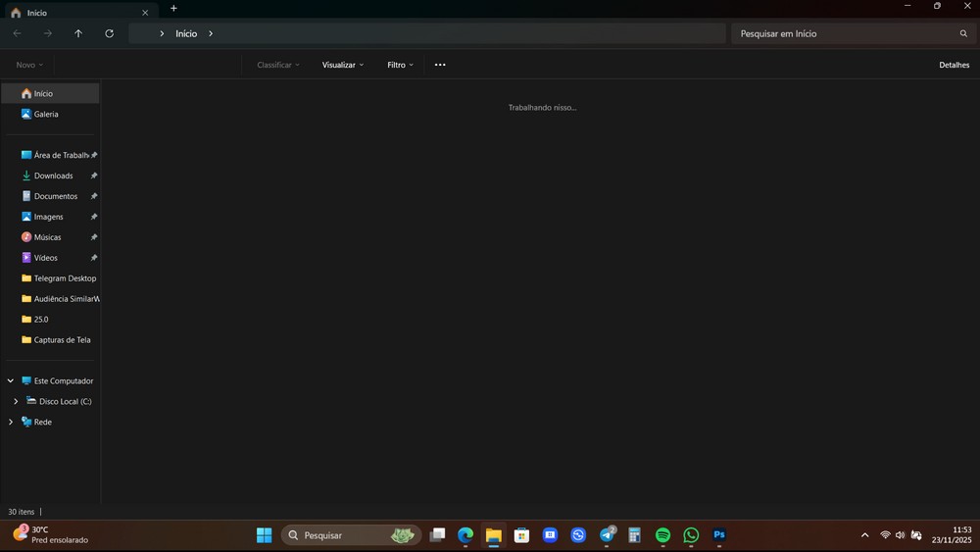Open Photoshop from the taskbar
Image resolution: width=980 pixels, height=552 pixels.
719,535
